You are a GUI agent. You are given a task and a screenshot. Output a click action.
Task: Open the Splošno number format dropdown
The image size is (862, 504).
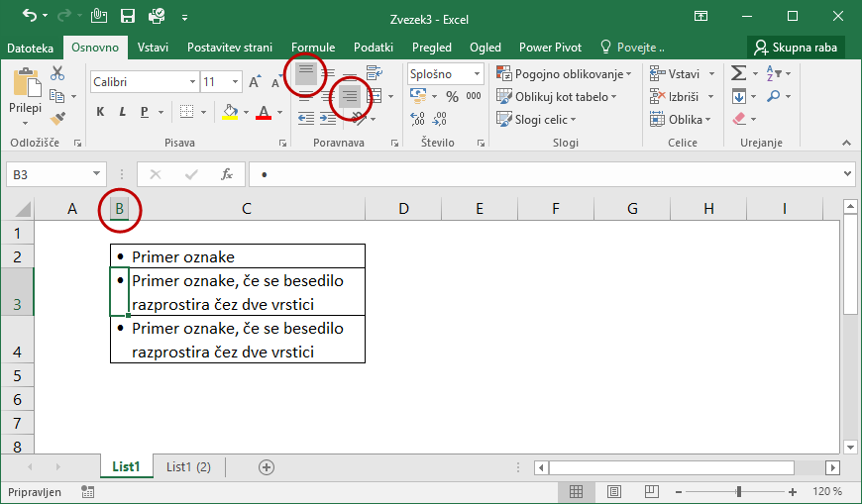[477, 73]
